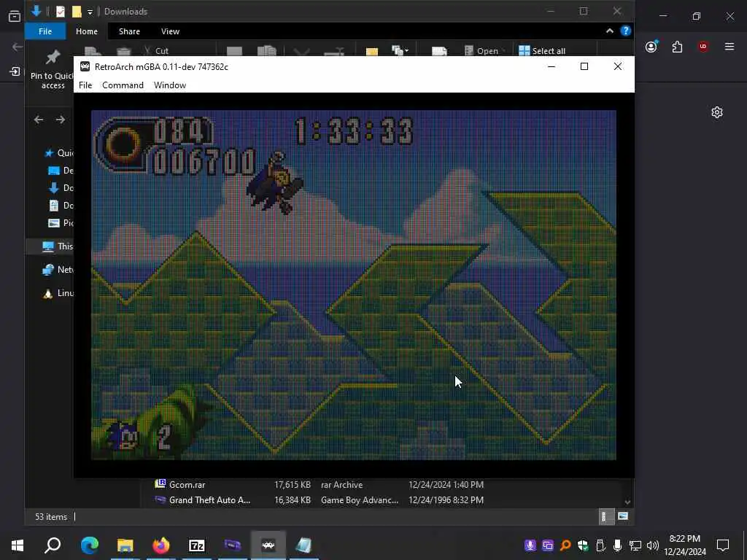This screenshot has width=747, height=560.
Task: Launch Microsoft Edge from the taskbar
Action: (89, 545)
